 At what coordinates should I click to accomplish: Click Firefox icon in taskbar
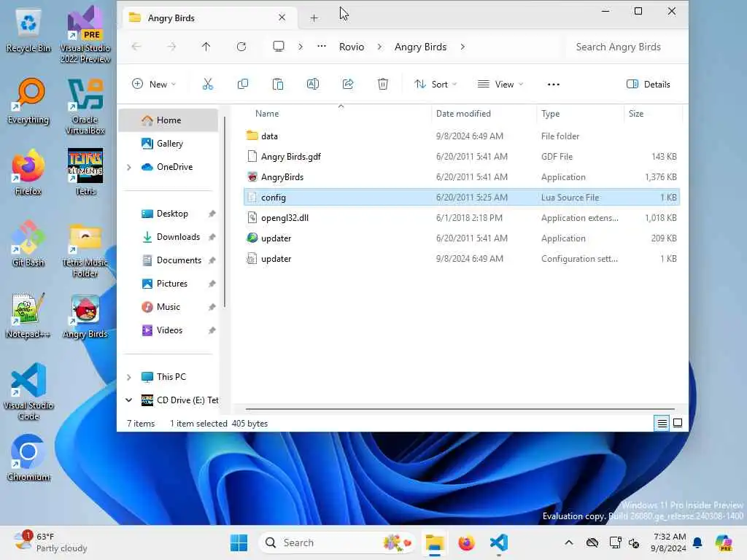point(466,542)
